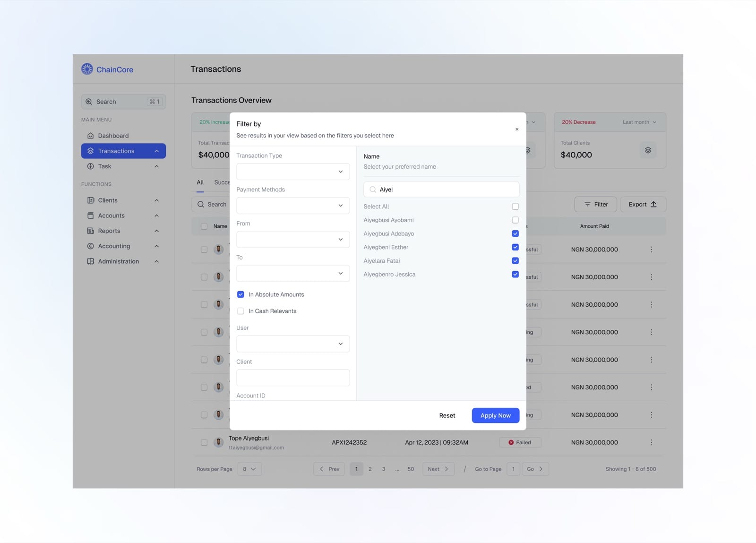Check Aiyegbusi Ayobami checkbox

[x=515, y=220]
